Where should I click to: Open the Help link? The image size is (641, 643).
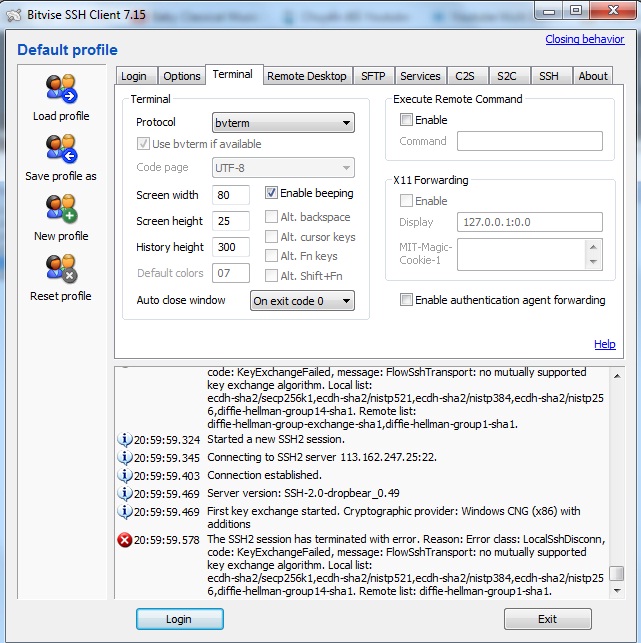(605, 344)
